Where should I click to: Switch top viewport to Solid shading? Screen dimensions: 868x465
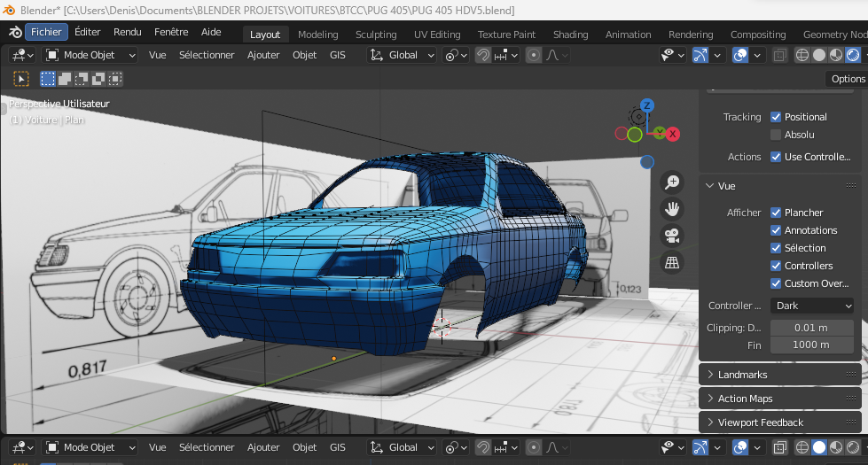click(x=818, y=55)
